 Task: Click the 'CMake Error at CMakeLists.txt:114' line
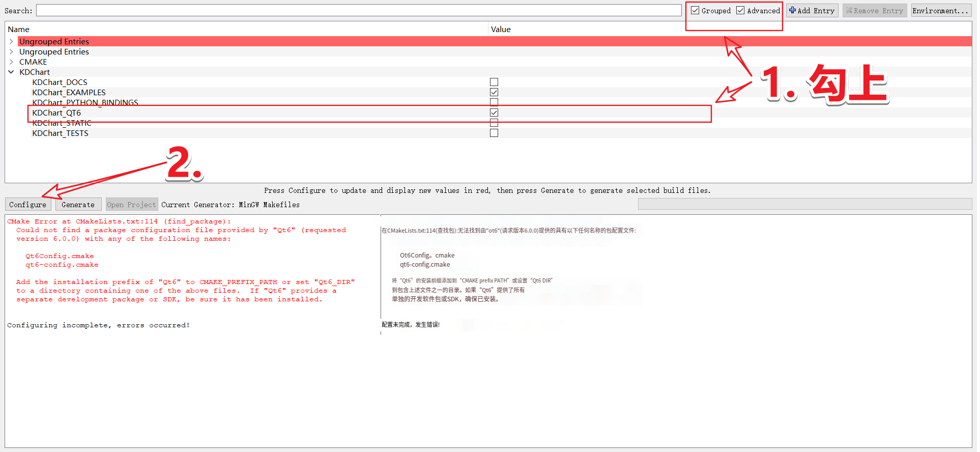[x=119, y=221]
